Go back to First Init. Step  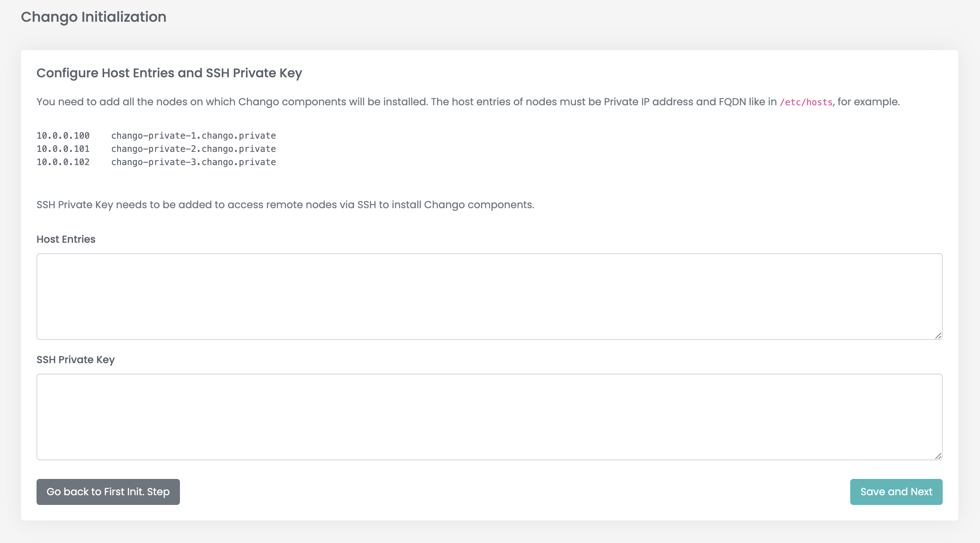108,492
